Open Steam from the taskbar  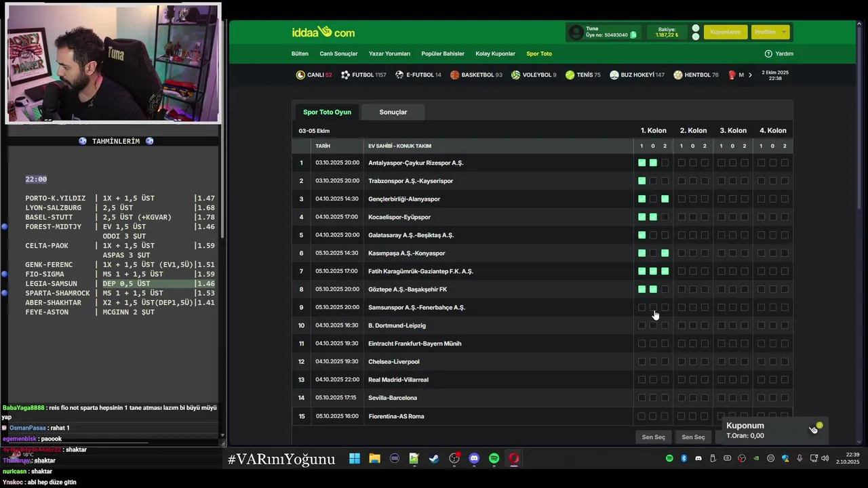(434, 459)
